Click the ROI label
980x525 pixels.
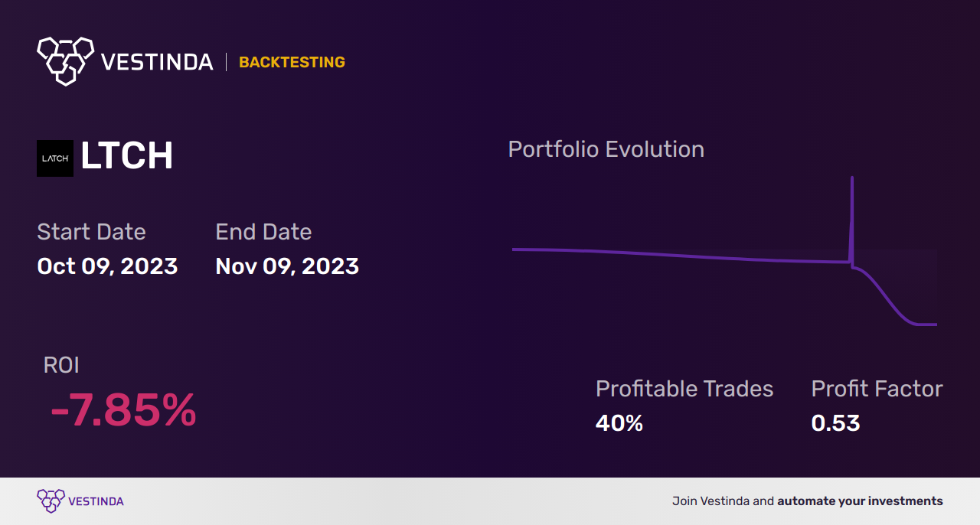pyautogui.click(x=61, y=365)
